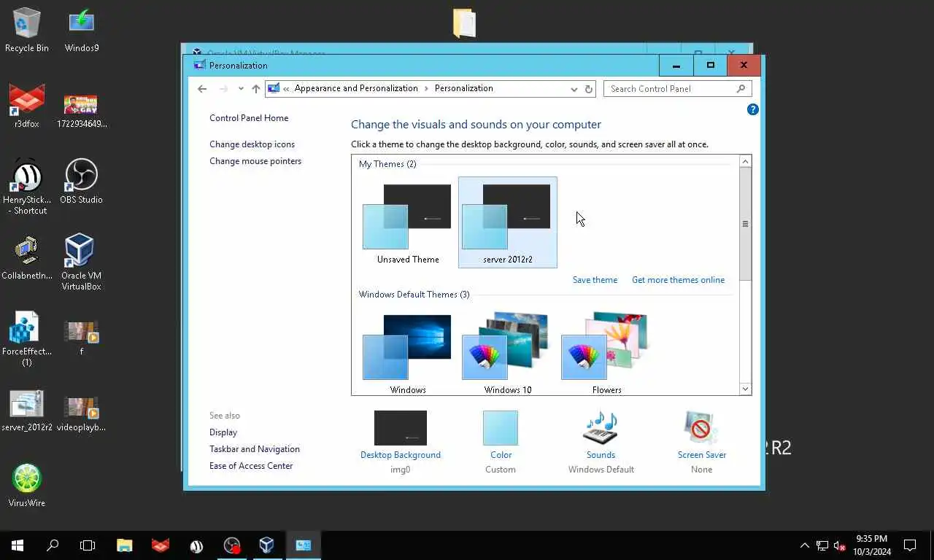Go up one level in Control Panel
The image size is (934, 560).
(256, 89)
